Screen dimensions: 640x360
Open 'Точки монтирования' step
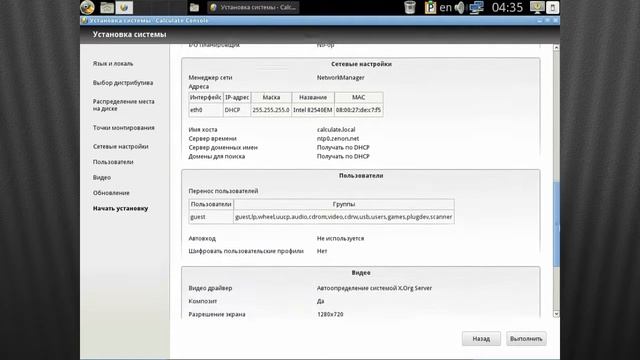[x=124, y=128]
